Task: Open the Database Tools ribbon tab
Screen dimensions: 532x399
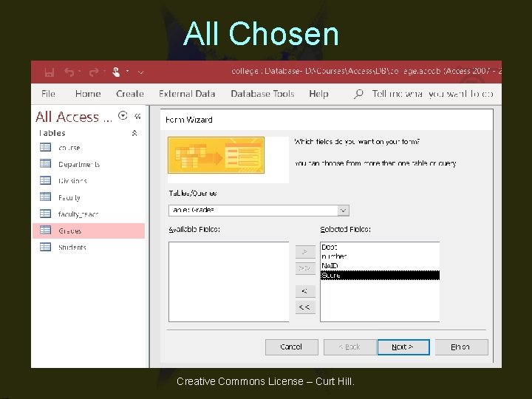Action: tap(262, 94)
